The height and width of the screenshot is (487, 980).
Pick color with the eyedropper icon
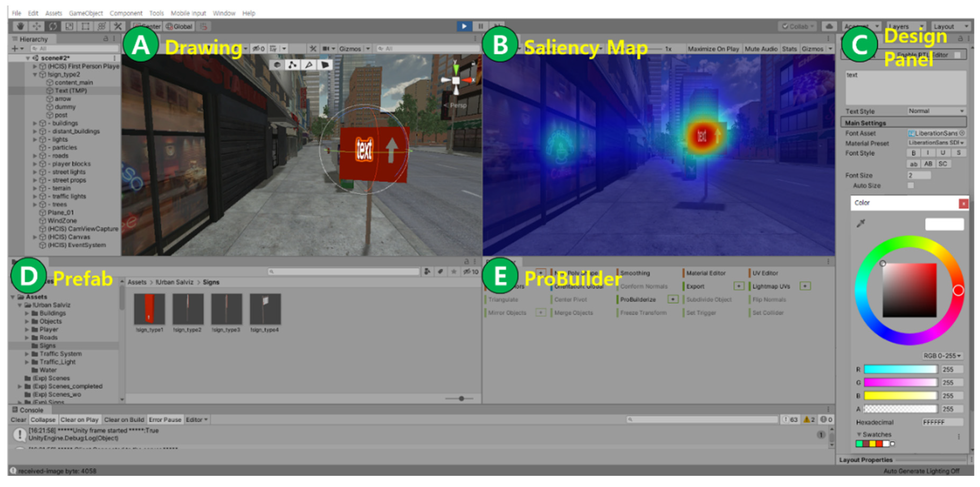861,223
